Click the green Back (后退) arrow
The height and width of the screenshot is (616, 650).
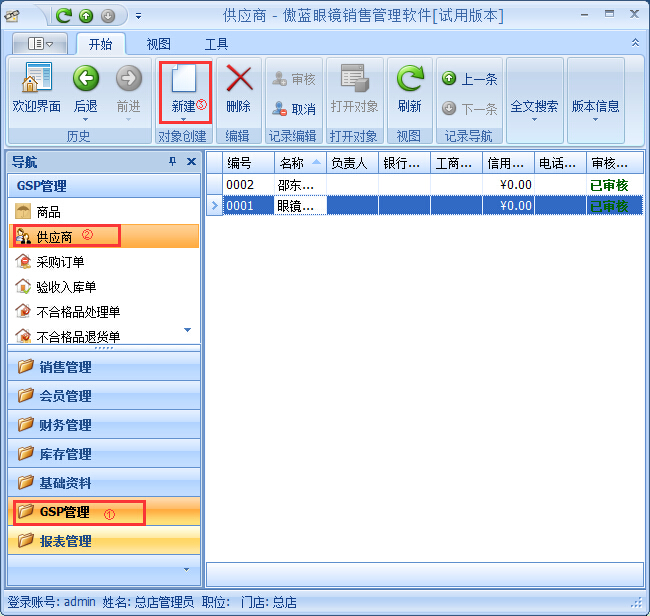coord(86,80)
